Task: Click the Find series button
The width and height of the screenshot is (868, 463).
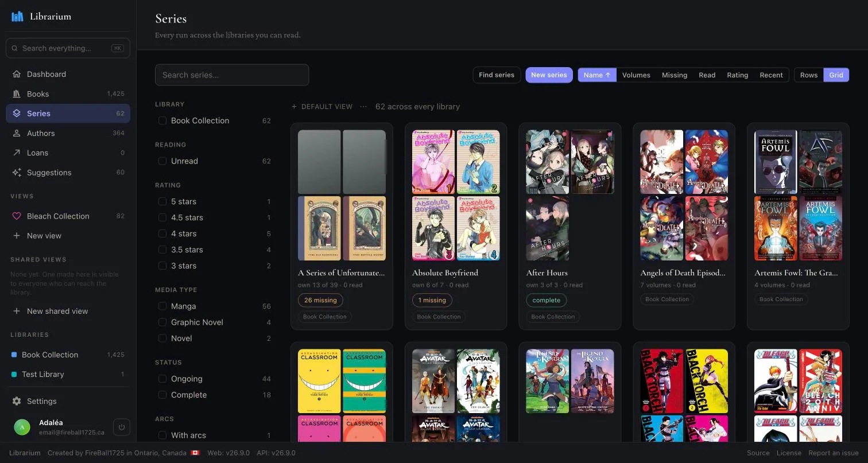Action: coord(497,75)
